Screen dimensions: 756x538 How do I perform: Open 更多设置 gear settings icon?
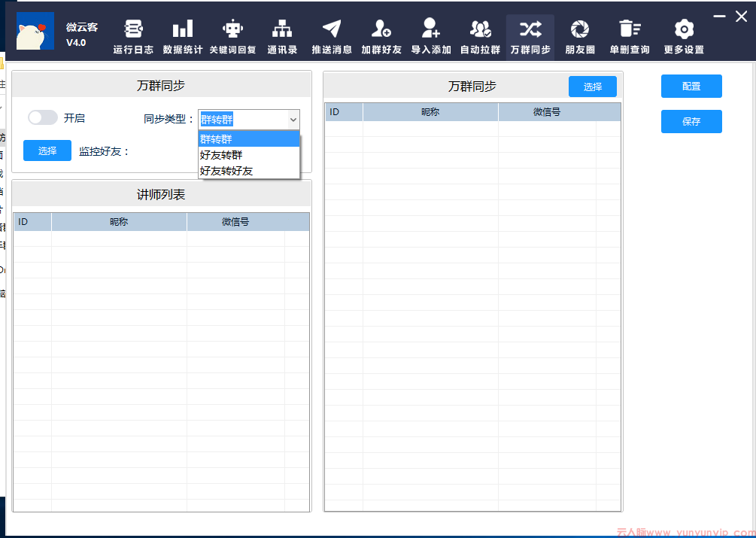tap(684, 30)
